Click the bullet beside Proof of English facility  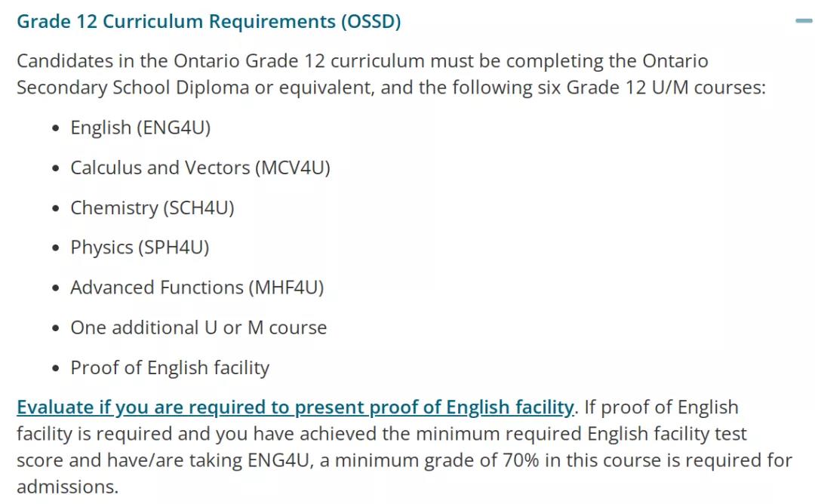pos(56,368)
